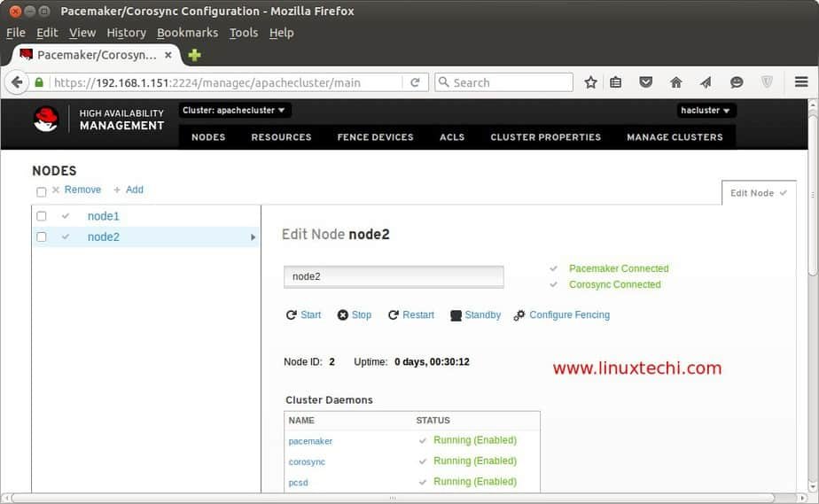The height and width of the screenshot is (504, 819).
Task: Click the green padlock security icon
Action: 39,82
